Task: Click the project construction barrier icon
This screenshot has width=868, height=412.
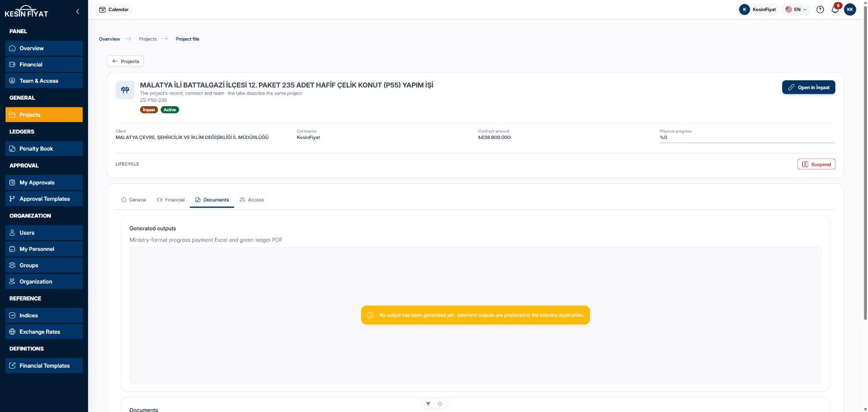Action: (125, 90)
